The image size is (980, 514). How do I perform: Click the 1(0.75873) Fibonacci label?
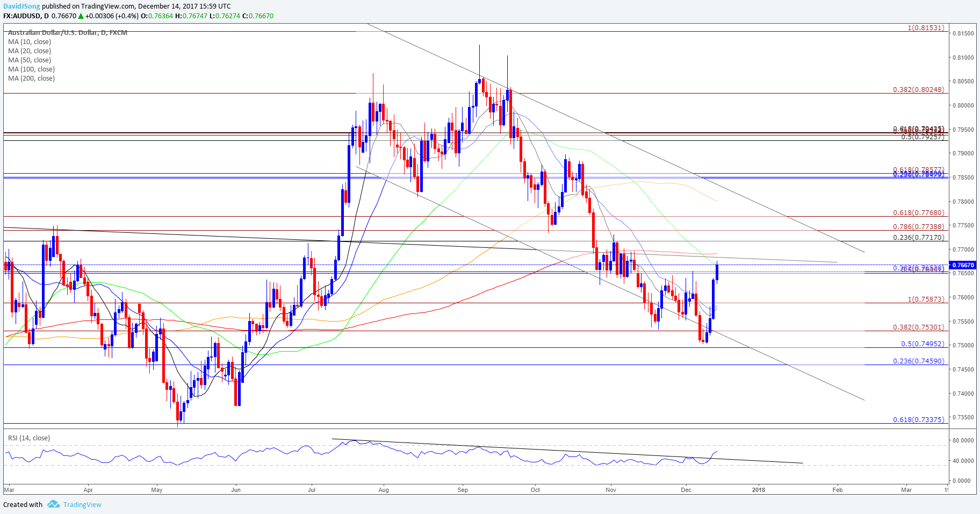coord(926,299)
